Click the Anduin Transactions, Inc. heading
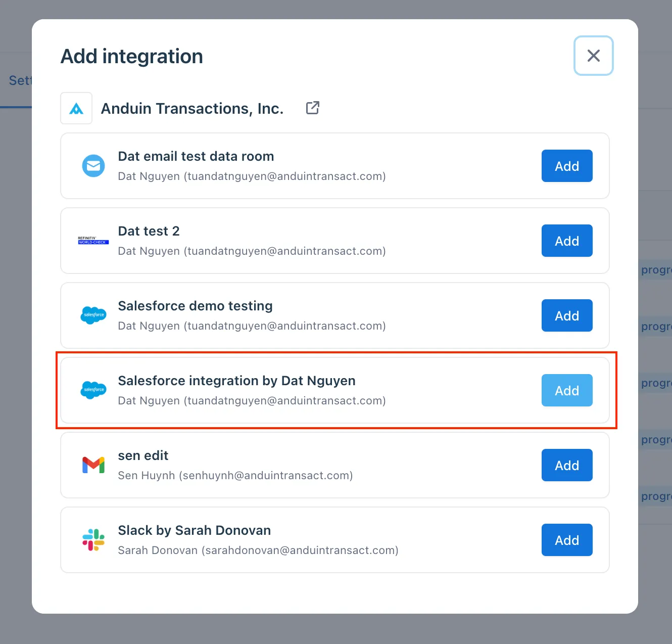This screenshot has width=672, height=644. (192, 108)
